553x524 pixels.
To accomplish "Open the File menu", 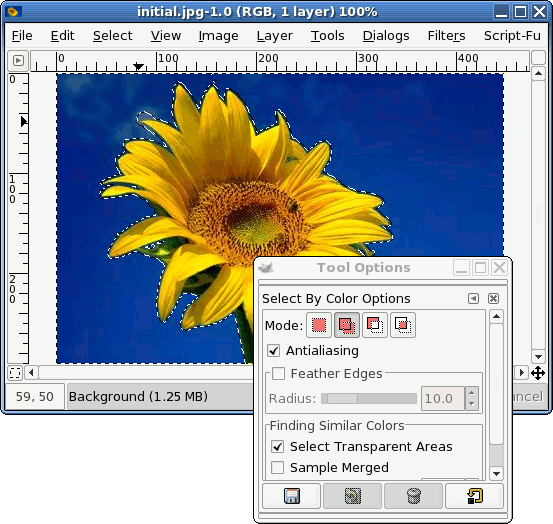I will [x=22, y=36].
